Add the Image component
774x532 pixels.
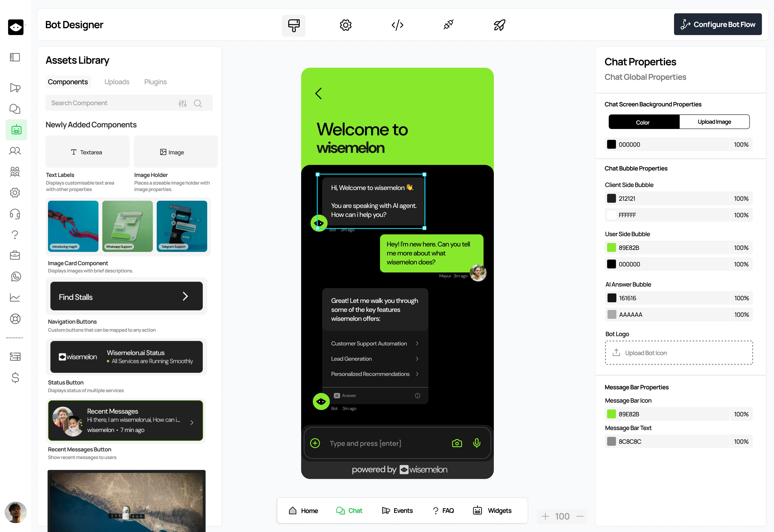tap(176, 152)
